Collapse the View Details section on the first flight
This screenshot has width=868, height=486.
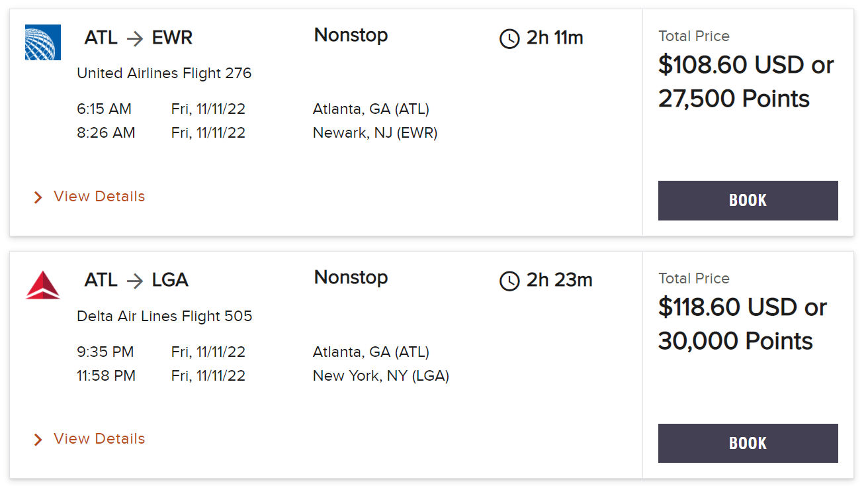tap(99, 197)
